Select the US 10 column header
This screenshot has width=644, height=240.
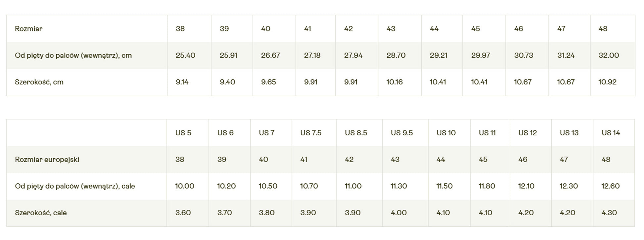446,133
